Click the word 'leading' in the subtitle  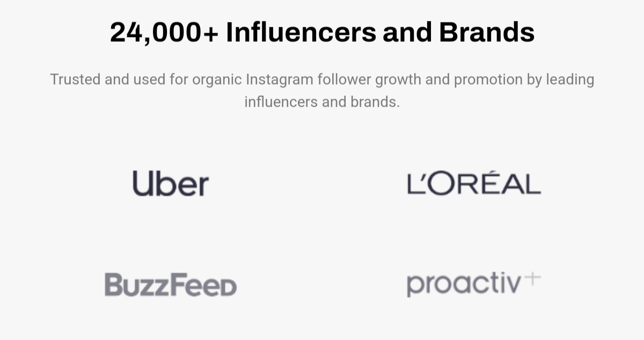(x=570, y=80)
